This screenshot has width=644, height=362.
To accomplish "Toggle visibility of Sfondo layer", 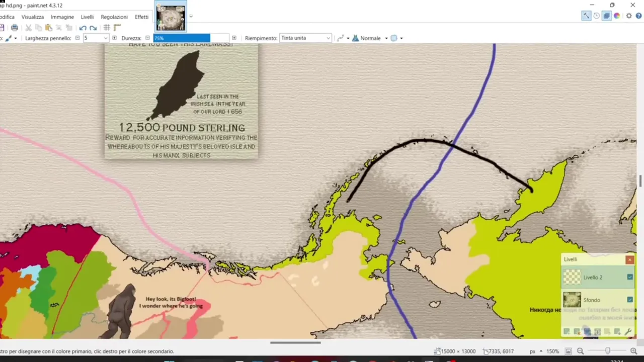I will point(630,300).
